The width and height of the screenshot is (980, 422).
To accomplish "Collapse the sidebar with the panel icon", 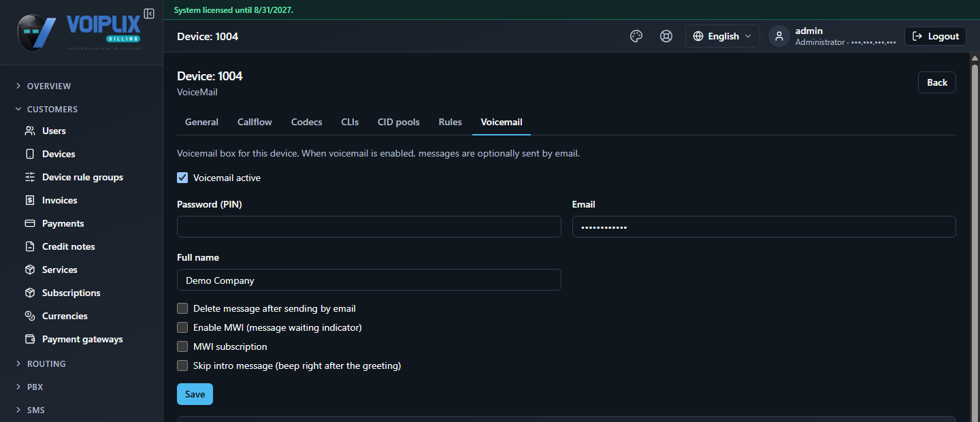I will pyautogui.click(x=149, y=14).
